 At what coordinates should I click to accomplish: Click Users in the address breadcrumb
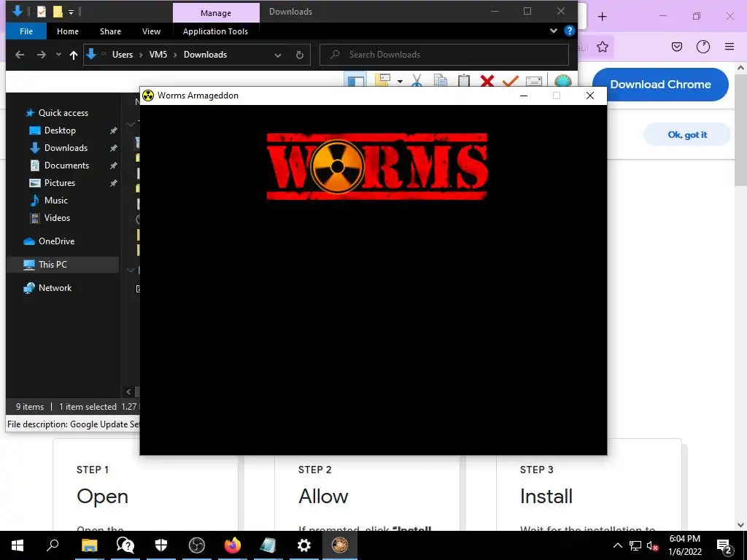(123, 54)
